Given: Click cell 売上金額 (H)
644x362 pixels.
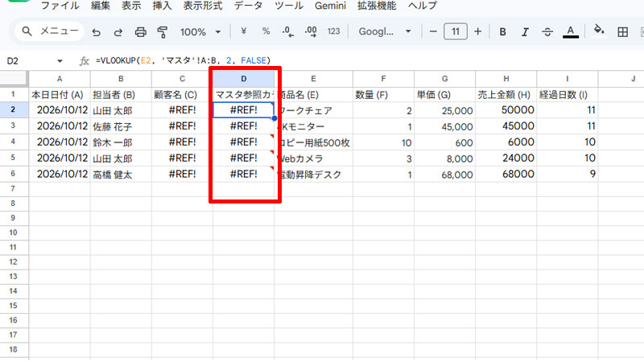Looking at the screenshot, I should coord(506,95).
